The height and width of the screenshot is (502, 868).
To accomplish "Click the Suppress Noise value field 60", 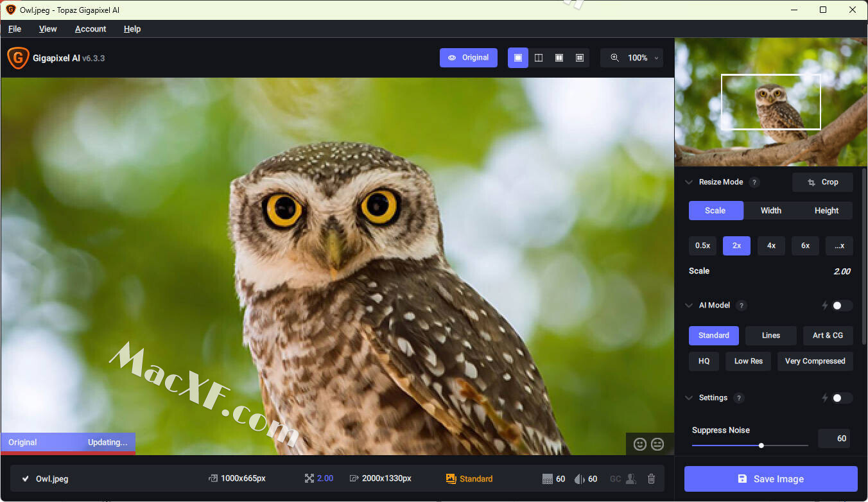I will [x=834, y=438].
